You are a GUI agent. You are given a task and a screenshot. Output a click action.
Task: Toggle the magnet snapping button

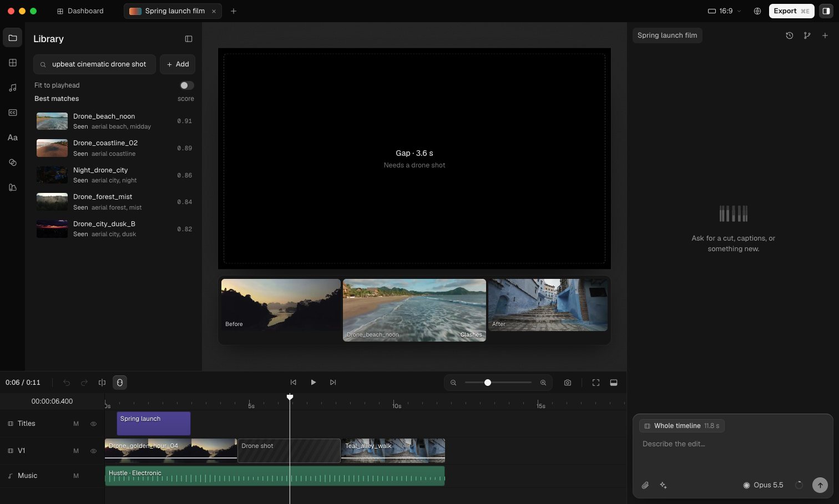click(119, 383)
